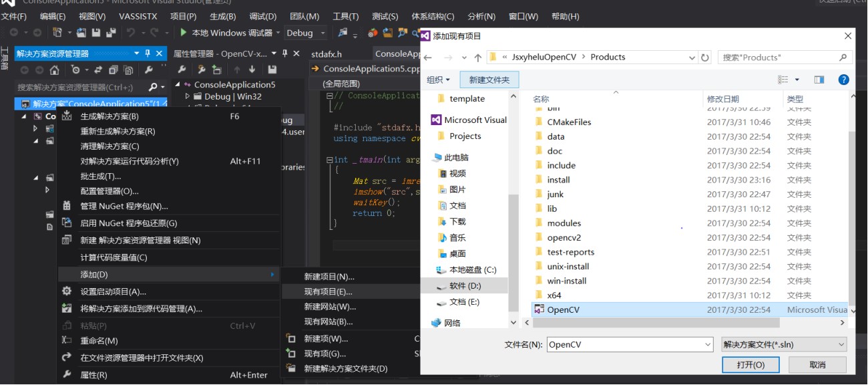Expand the Debug | Win32 node

[x=188, y=97]
